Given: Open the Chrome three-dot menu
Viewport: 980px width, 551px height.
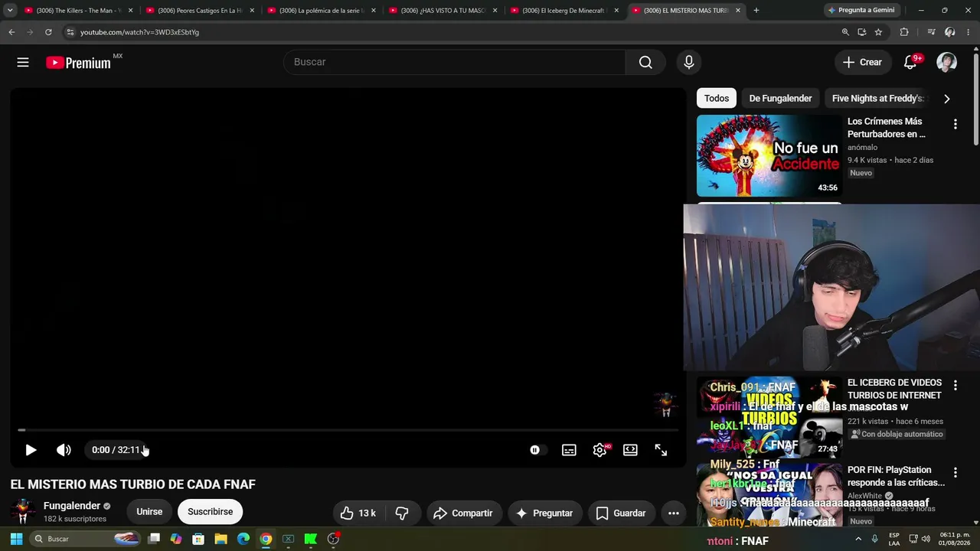Looking at the screenshot, I should [x=969, y=32].
